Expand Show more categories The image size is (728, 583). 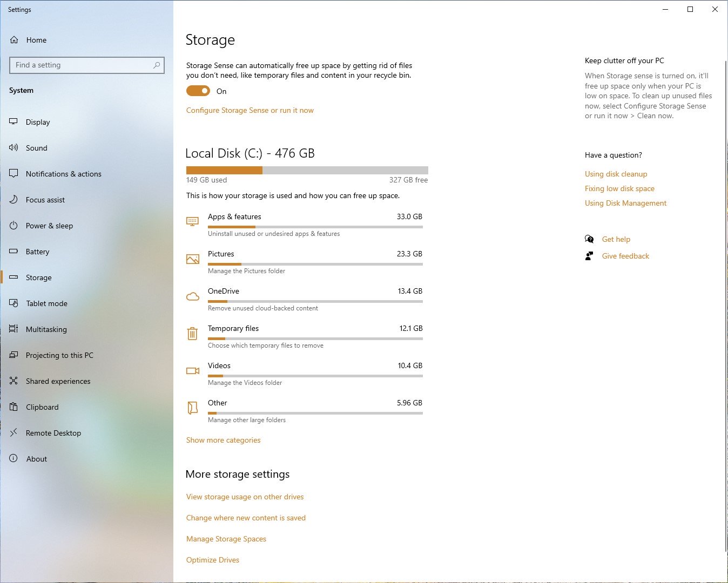223,440
